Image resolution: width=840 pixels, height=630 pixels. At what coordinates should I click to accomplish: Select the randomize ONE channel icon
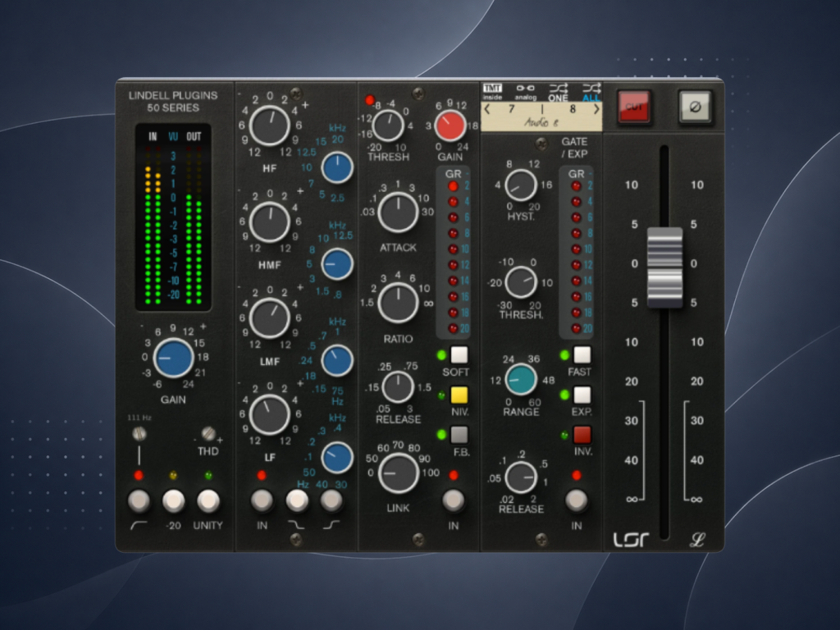(558, 92)
